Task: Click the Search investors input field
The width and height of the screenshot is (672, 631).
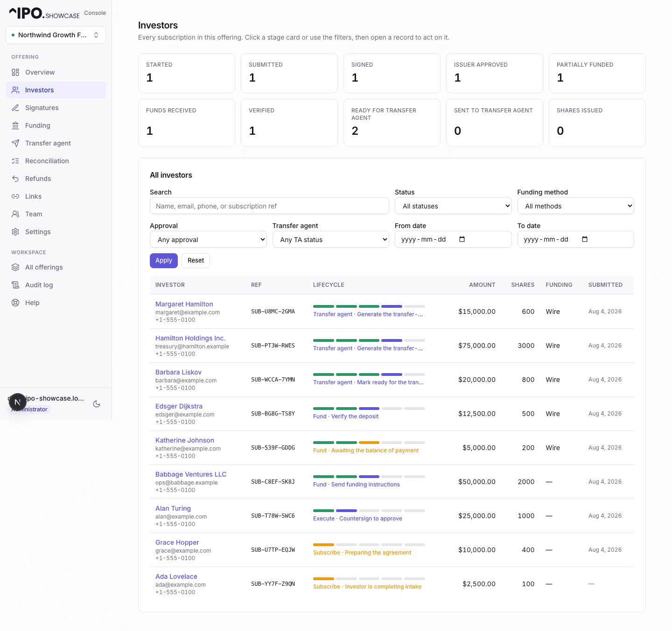Action: [269, 206]
